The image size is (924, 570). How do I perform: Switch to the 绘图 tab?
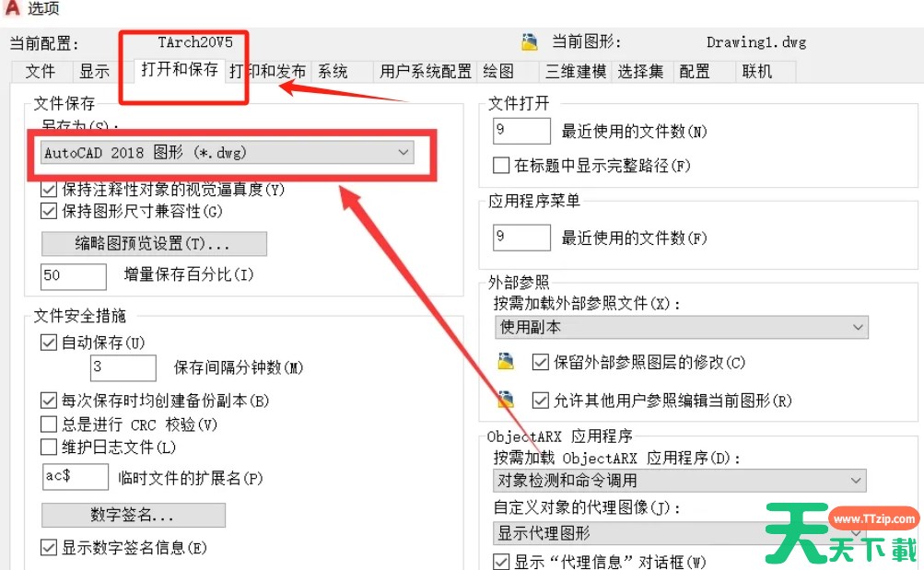coord(498,71)
